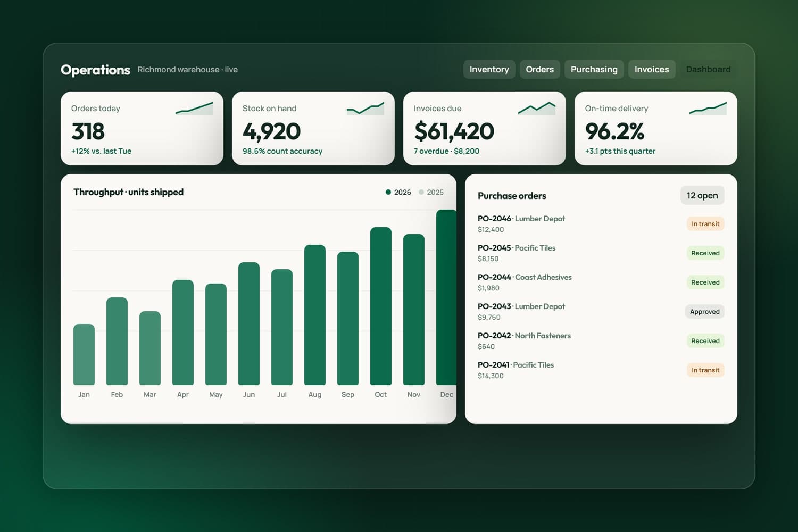Go to the Purchasing tab

pyautogui.click(x=594, y=69)
